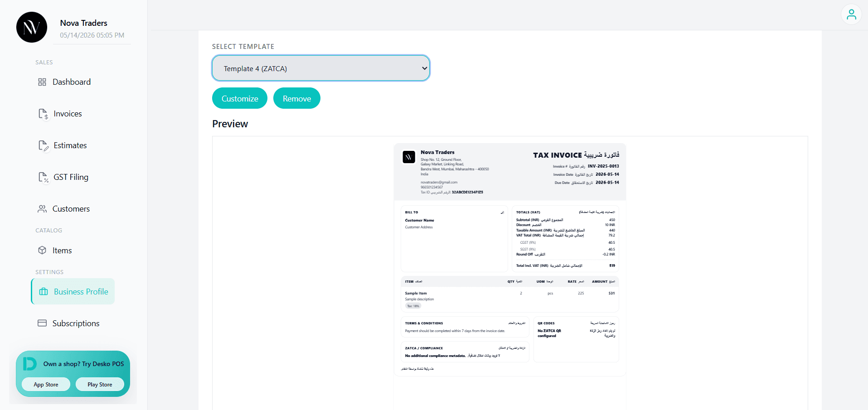Click the 'Own a shop? Try Desko POS' banner text
868x410 pixels.
click(83, 364)
